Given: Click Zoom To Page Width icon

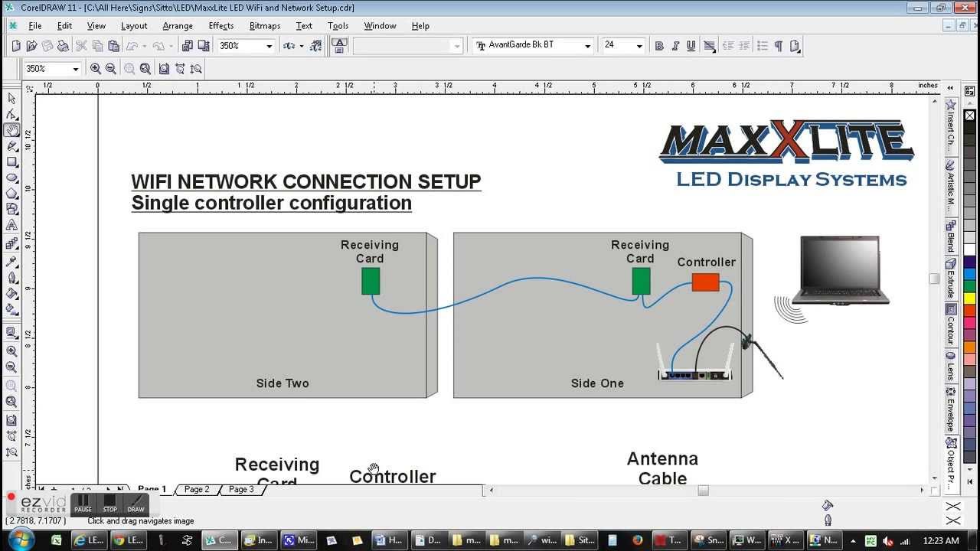Looking at the screenshot, I should point(180,69).
